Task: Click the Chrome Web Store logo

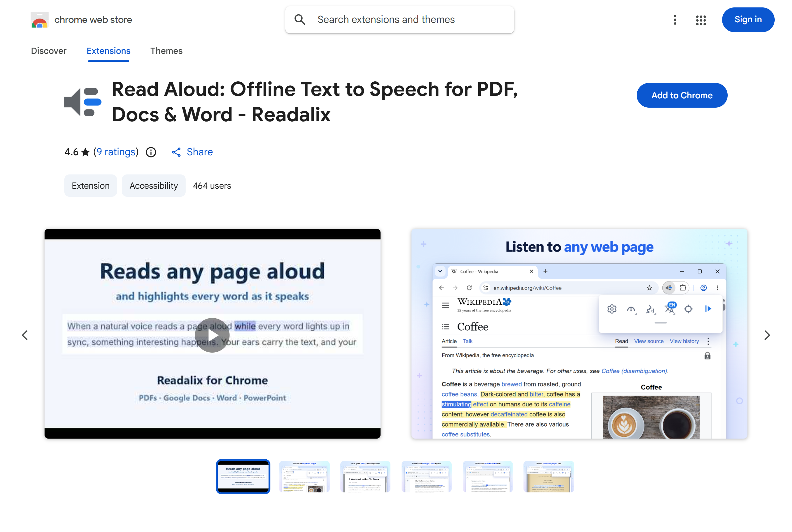Action: (39, 20)
